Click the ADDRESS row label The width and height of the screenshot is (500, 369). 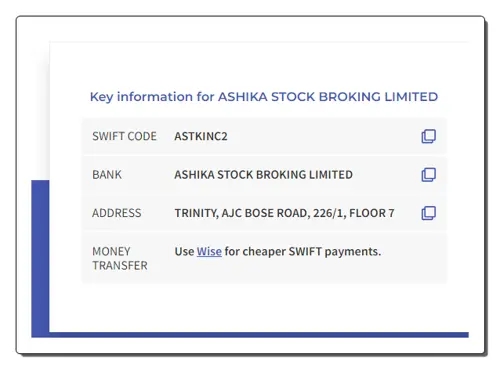(x=117, y=213)
